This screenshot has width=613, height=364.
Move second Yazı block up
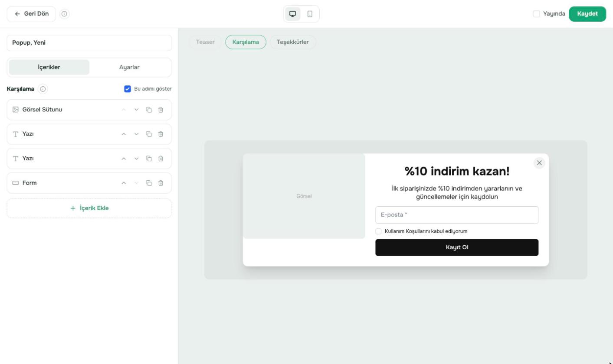(124, 159)
